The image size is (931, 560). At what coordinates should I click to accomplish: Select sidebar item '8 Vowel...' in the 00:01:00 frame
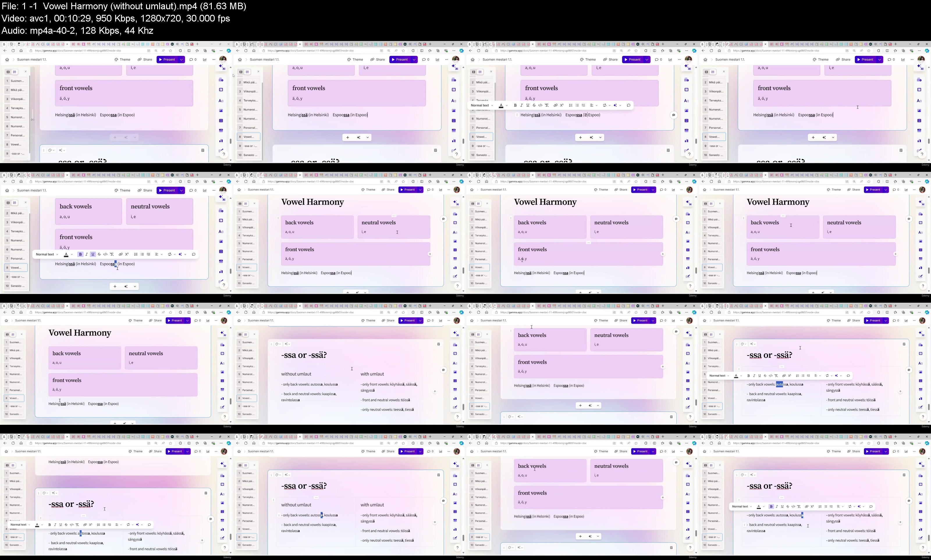coord(249,137)
